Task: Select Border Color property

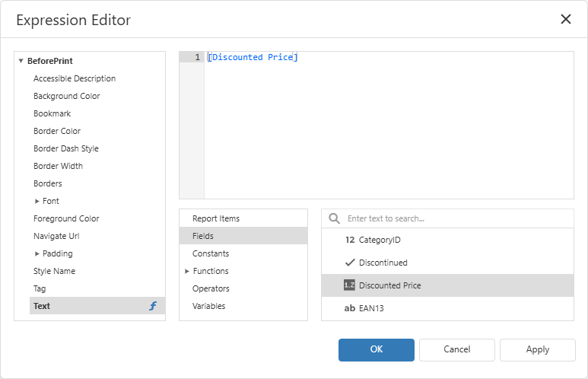Action: click(57, 131)
